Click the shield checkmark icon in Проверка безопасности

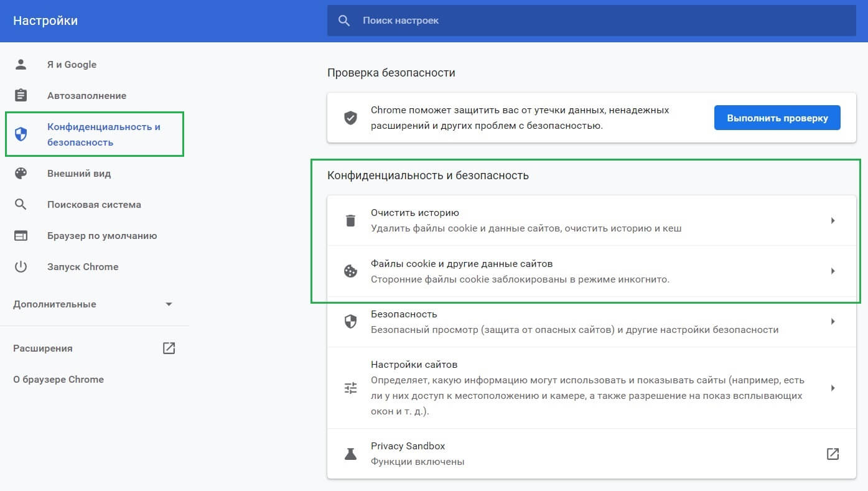click(351, 118)
